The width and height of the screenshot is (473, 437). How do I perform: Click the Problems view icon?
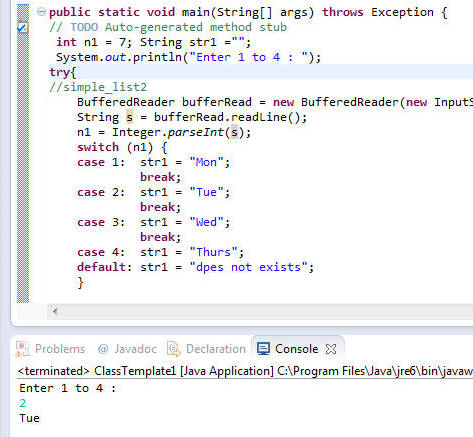23,349
